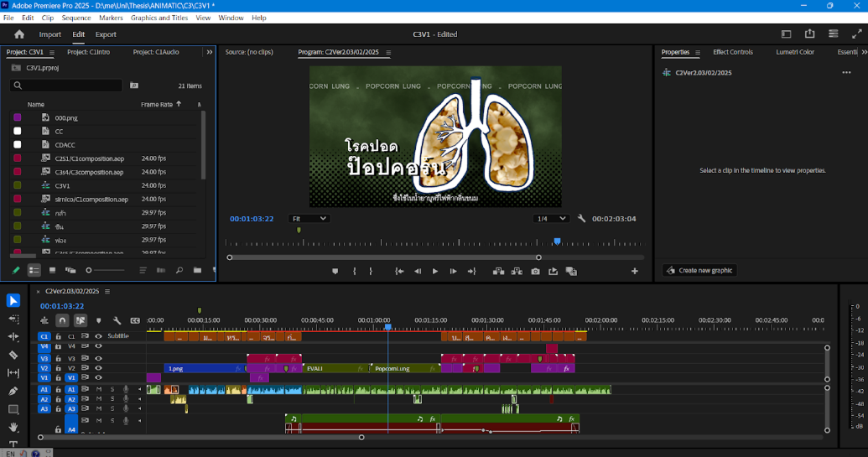868x457 pixels.
Task: Click the Home icon in the top bar
Action: click(19, 34)
